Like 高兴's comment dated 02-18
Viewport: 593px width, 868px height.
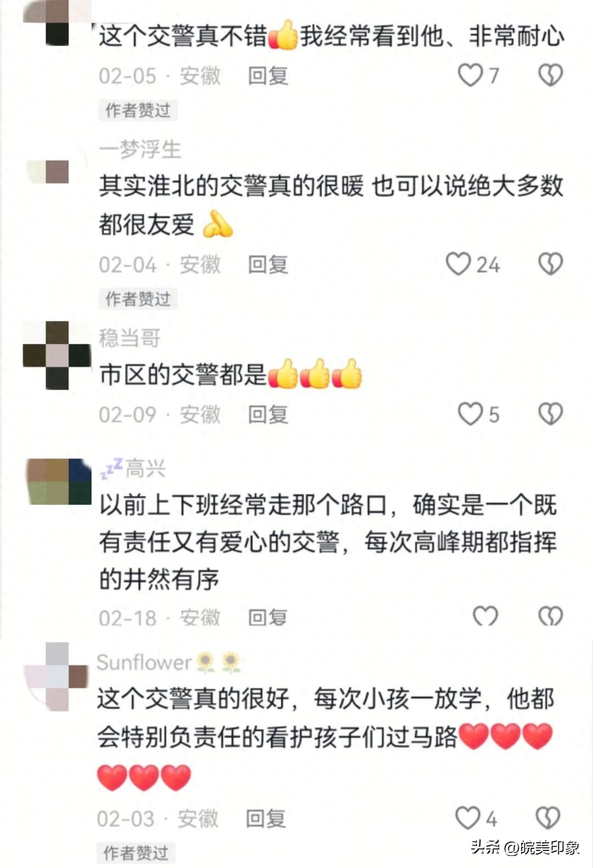pos(485,616)
